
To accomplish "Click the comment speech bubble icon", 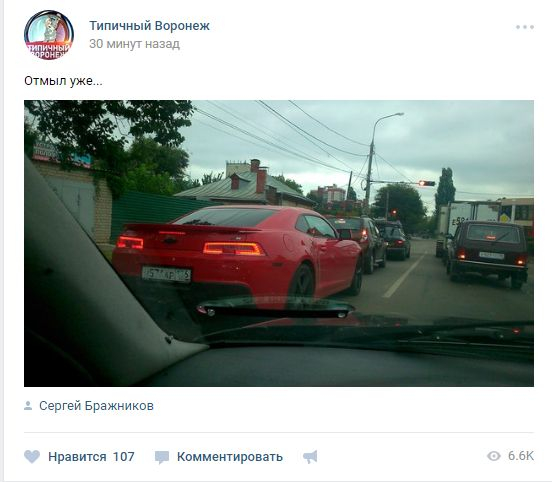I will pyautogui.click(x=162, y=457).
